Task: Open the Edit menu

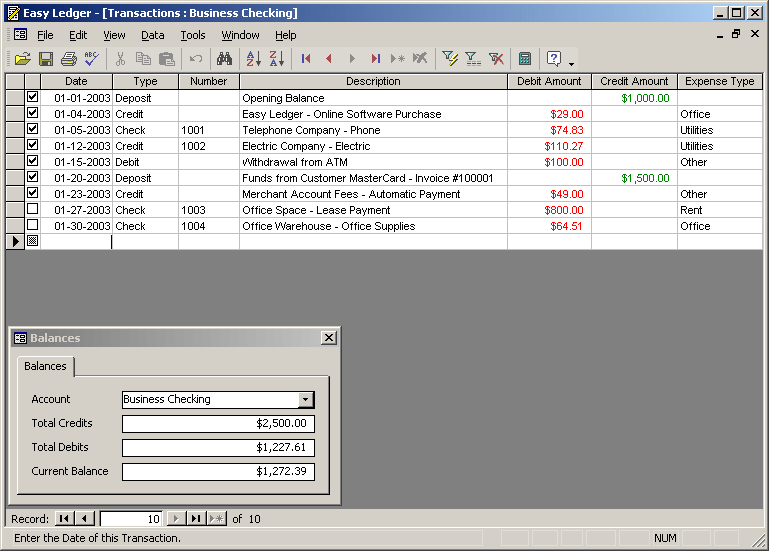Action: point(78,35)
